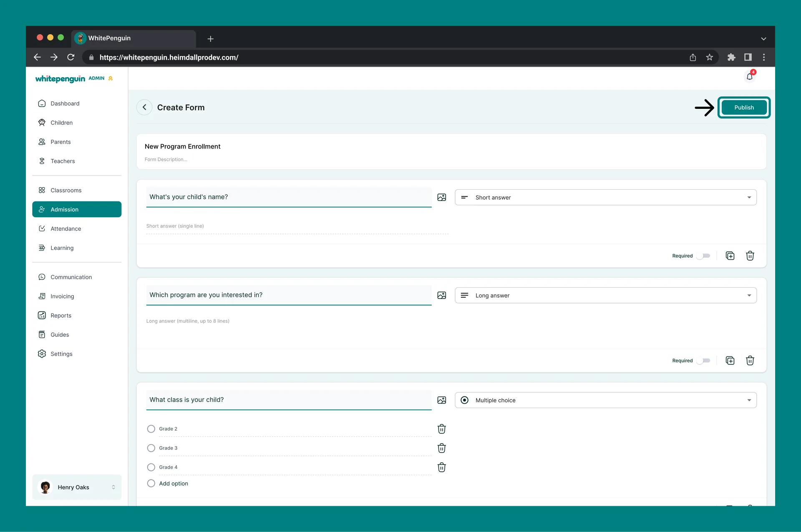Bookmark the page with star icon
Image resolution: width=801 pixels, height=532 pixels.
click(710, 57)
